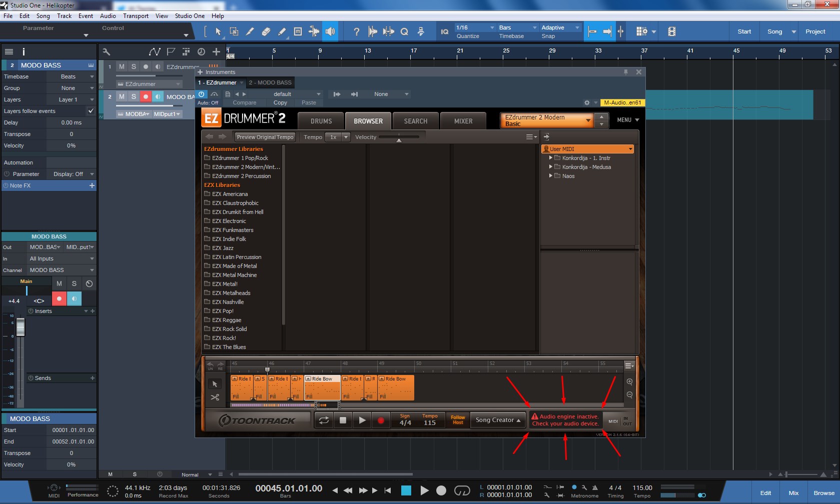
Task: Select the scissors tool in EZdrummer song track
Action: tap(215, 397)
